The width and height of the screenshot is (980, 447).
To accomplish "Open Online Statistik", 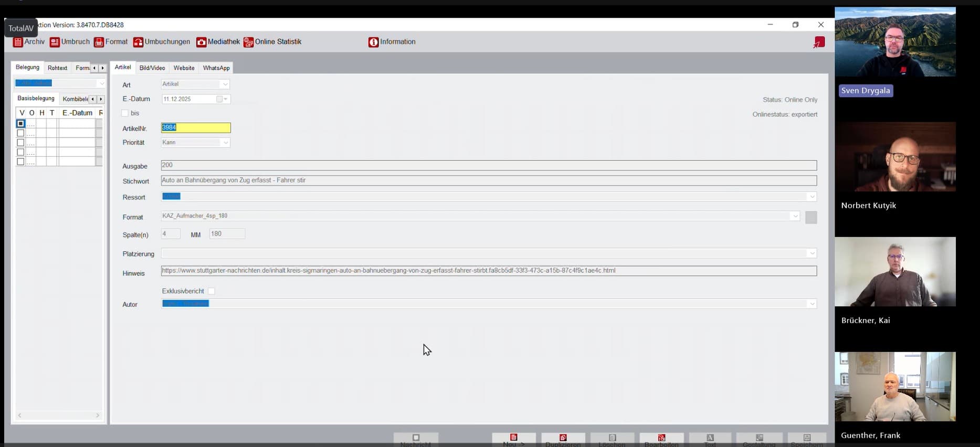I will (x=272, y=42).
